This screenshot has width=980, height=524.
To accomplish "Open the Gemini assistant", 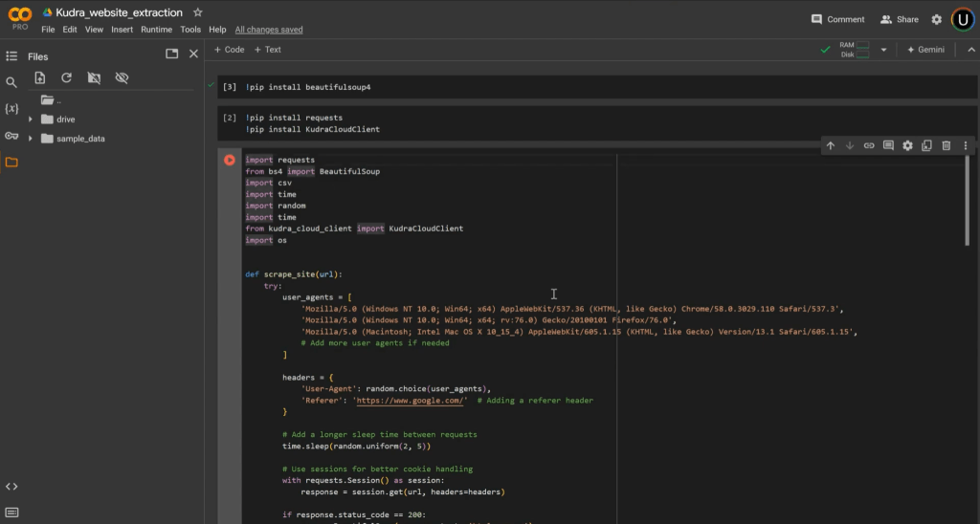I will point(925,50).
